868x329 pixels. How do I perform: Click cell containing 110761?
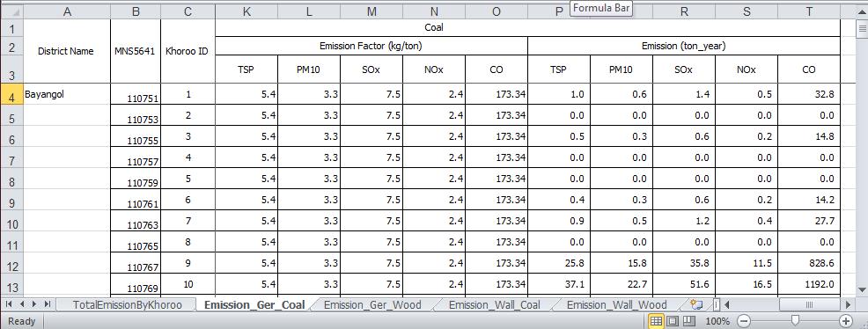click(136, 201)
